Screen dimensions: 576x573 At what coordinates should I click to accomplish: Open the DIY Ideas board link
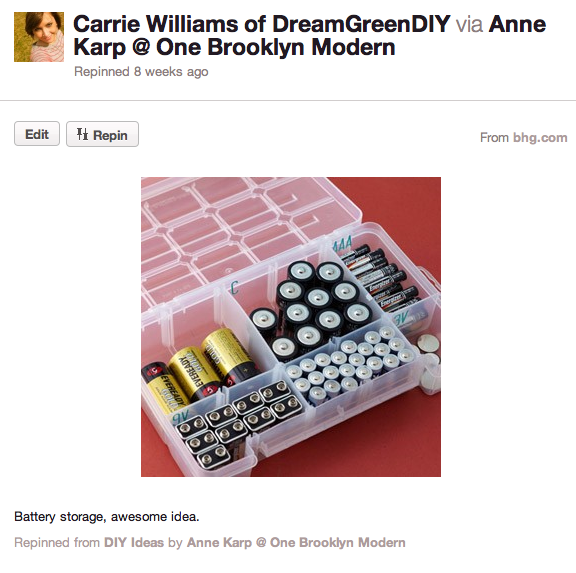click(134, 543)
